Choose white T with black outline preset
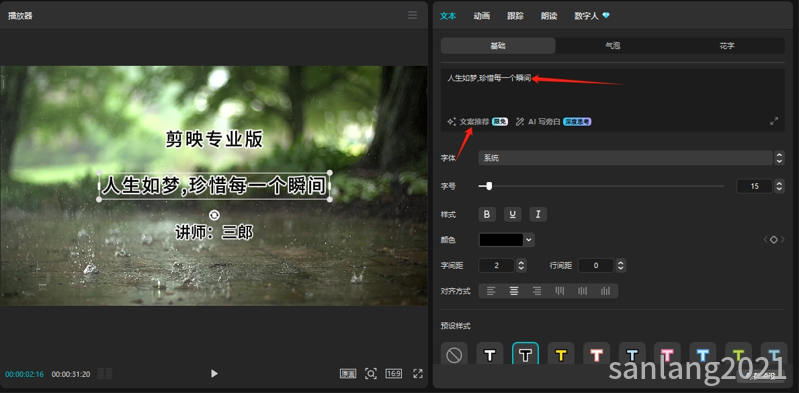 pos(490,355)
